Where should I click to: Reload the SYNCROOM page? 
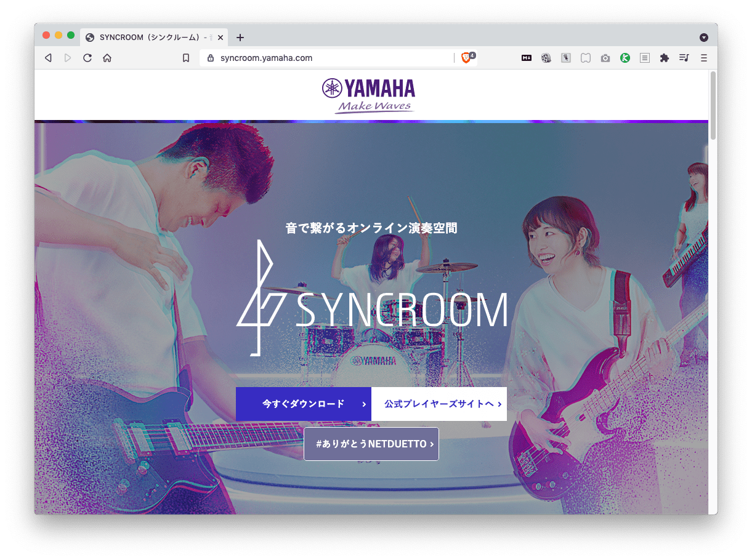[x=87, y=57]
